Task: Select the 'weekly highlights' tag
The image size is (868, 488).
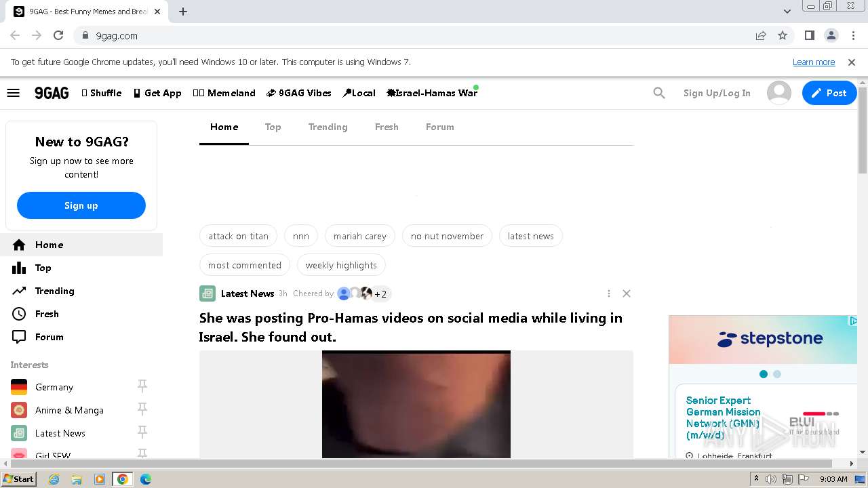Action: click(341, 265)
